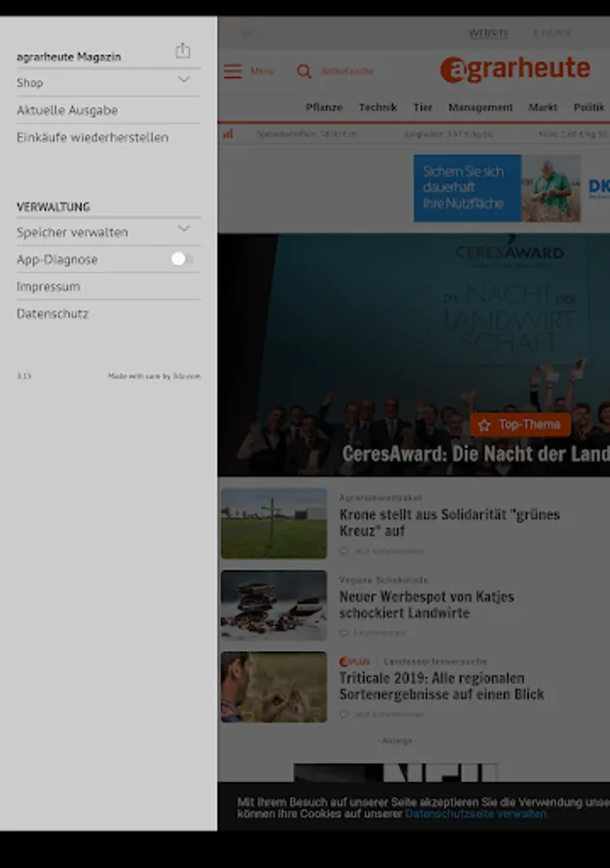Open the Politik category
610x868 pixels.
pos(589,107)
